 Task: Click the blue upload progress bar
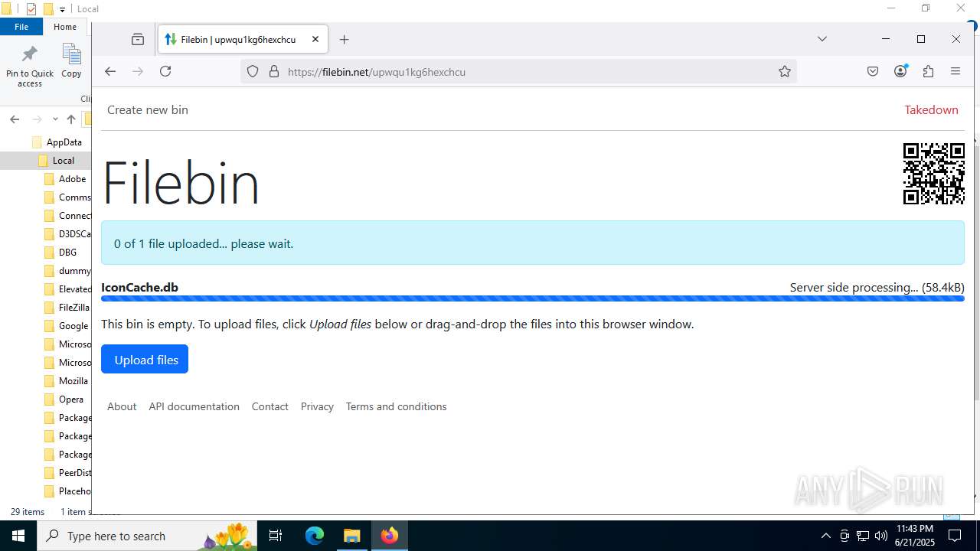point(533,298)
